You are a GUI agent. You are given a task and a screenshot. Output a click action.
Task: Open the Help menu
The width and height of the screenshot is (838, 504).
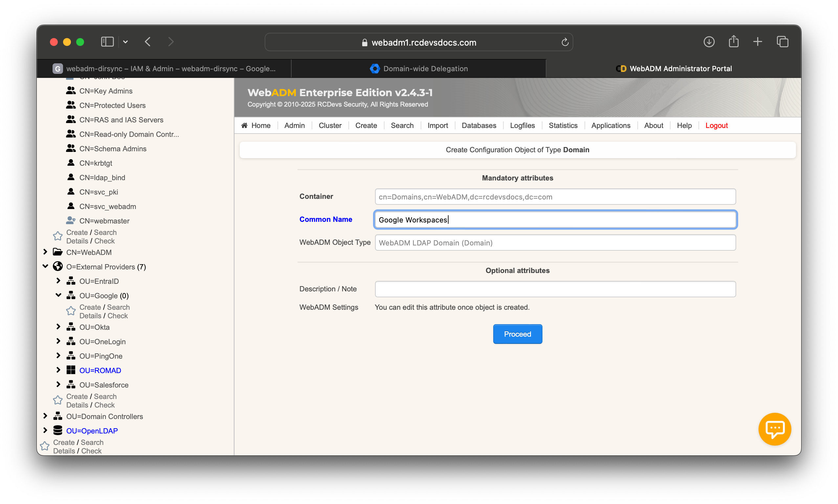[x=684, y=125]
